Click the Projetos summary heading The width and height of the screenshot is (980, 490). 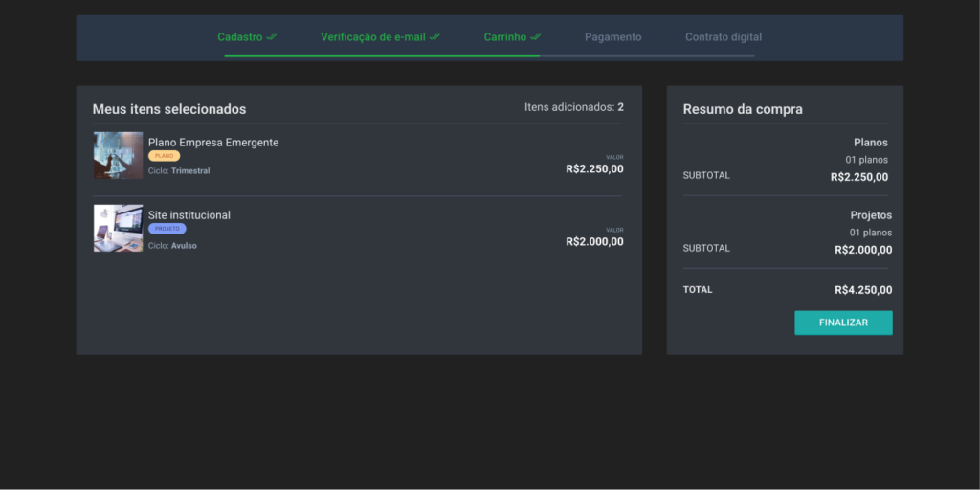pyautogui.click(x=871, y=215)
